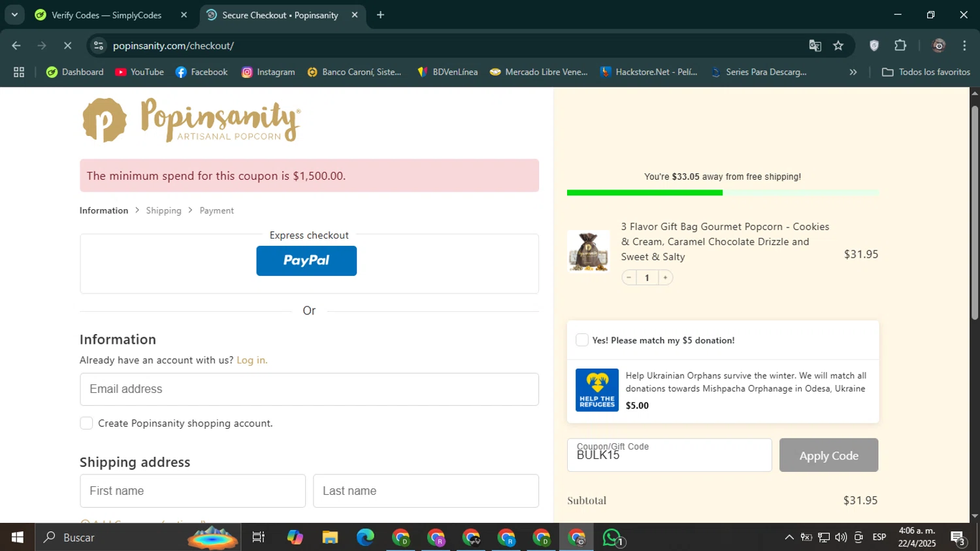The height and width of the screenshot is (551, 980).
Task: Decrease product quantity with minus
Action: tap(629, 278)
